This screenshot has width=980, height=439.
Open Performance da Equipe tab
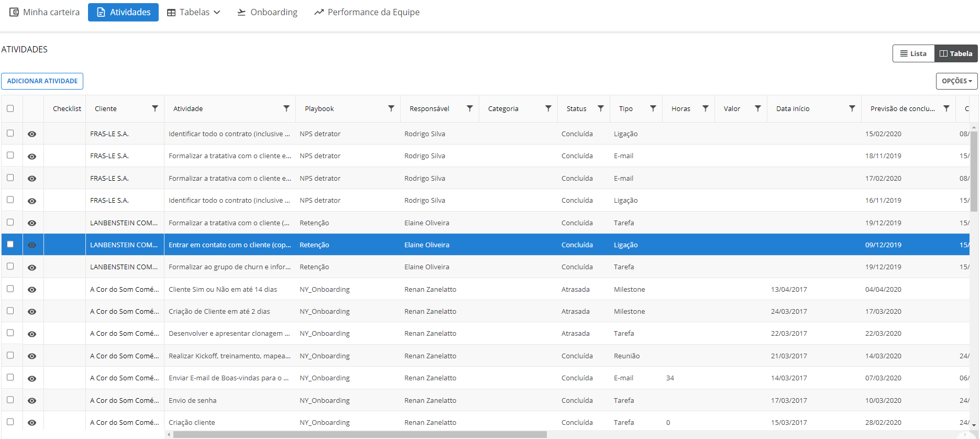pyautogui.click(x=367, y=12)
